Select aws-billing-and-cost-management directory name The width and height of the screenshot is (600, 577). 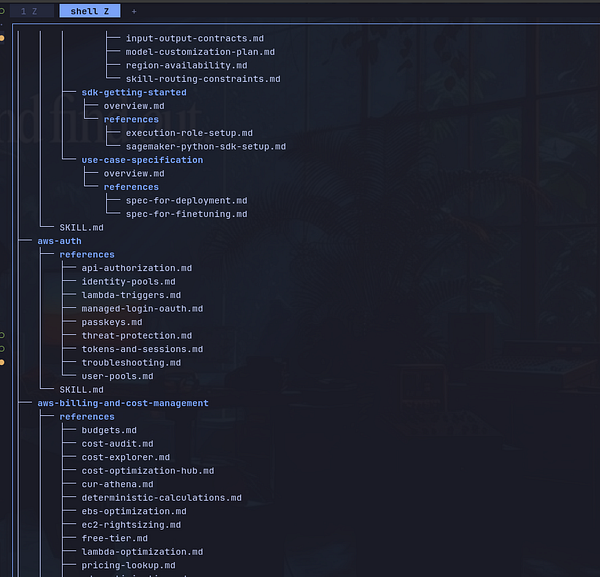pos(123,403)
